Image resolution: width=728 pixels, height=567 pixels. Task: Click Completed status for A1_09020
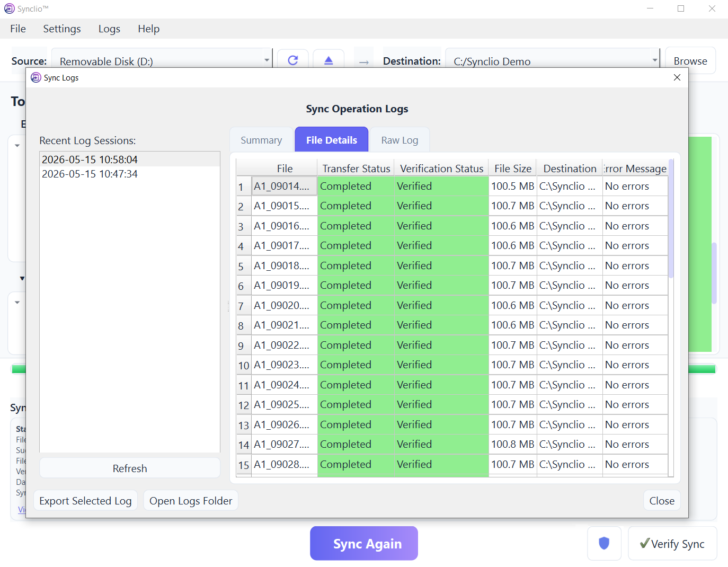(356, 305)
